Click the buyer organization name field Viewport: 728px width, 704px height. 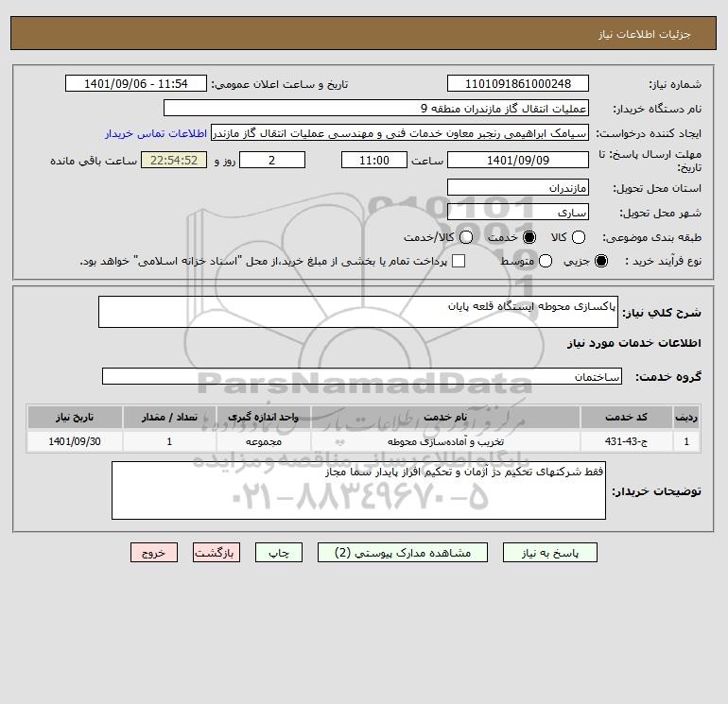click(376, 108)
